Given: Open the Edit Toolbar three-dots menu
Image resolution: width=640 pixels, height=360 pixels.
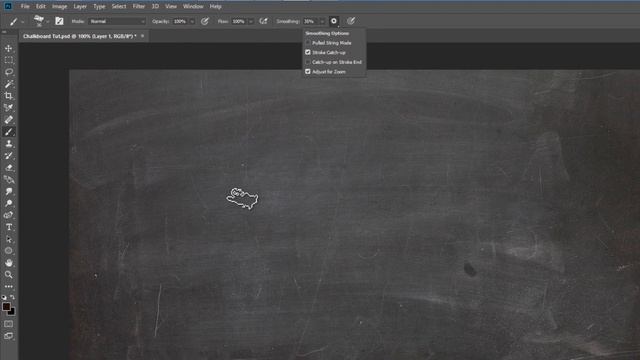Looking at the screenshot, I should point(9,287).
